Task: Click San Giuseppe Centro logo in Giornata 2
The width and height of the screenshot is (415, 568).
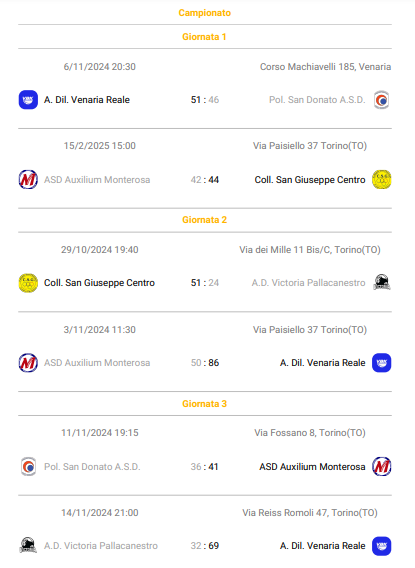Action: [28, 283]
